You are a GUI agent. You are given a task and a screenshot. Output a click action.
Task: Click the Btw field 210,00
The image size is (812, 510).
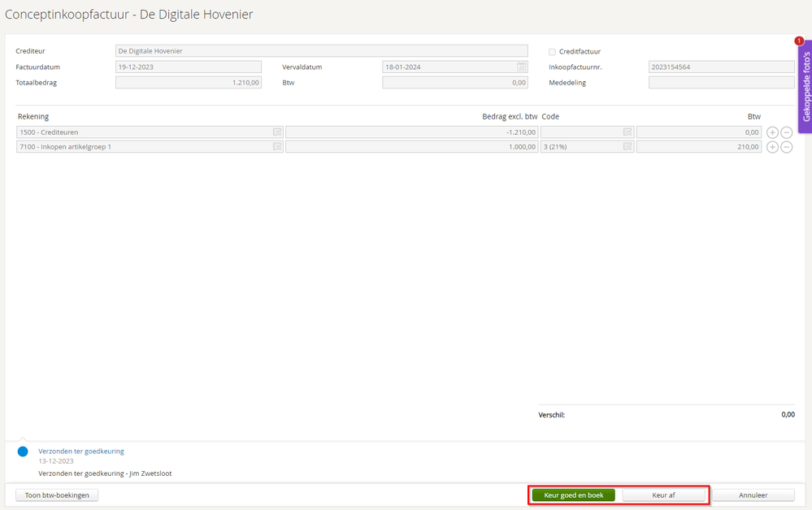(x=698, y=147)
